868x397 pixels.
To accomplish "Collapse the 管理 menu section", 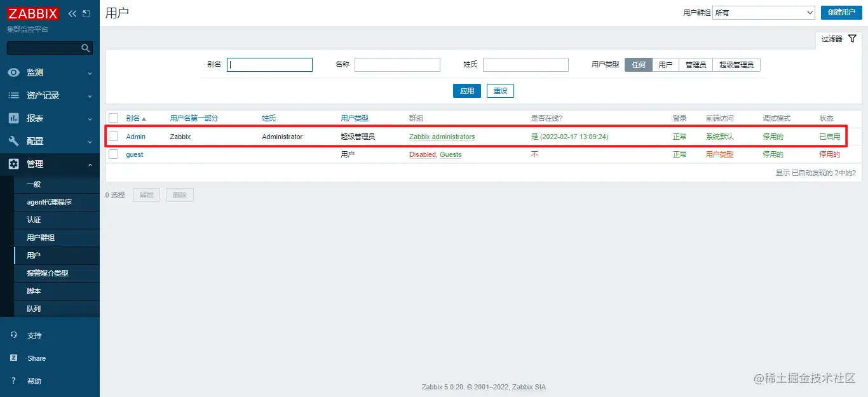I will (50, 164).
